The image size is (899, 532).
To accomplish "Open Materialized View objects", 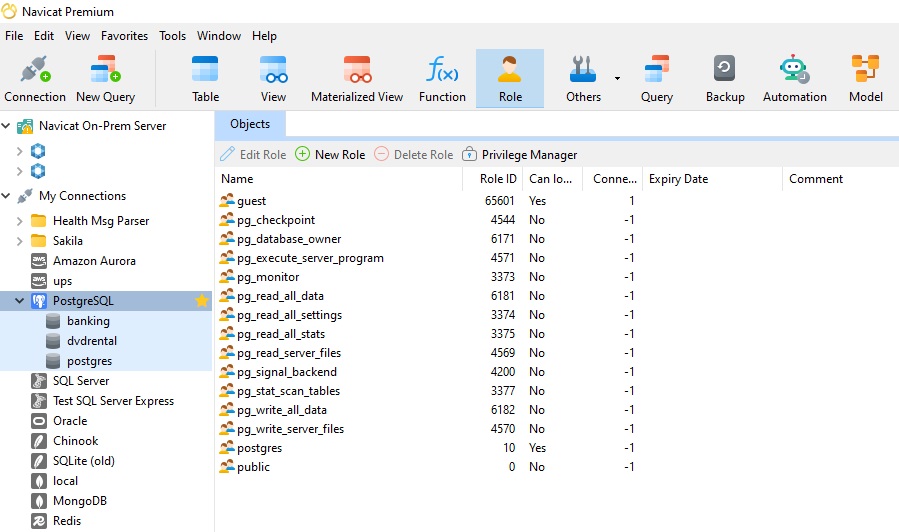I will point(357,79).
